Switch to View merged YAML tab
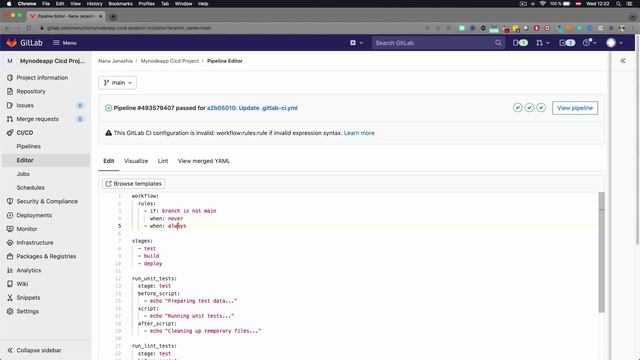Image resolution: width=640 pixels, height=360 pixels. 204,161
